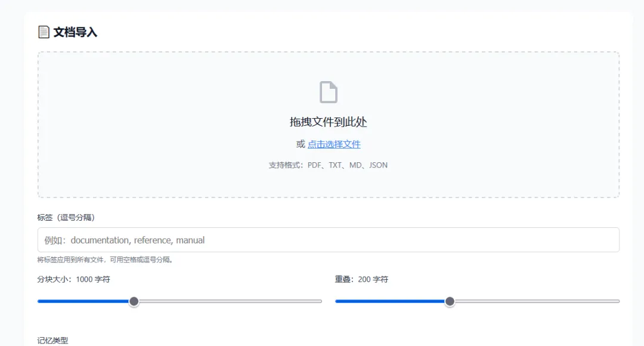Image resolution: width=644 pixels, height=346 pixels.
Task: Click the 标签（逗号分隔）label
Action: pyautogui.click(x=66, y=217)
